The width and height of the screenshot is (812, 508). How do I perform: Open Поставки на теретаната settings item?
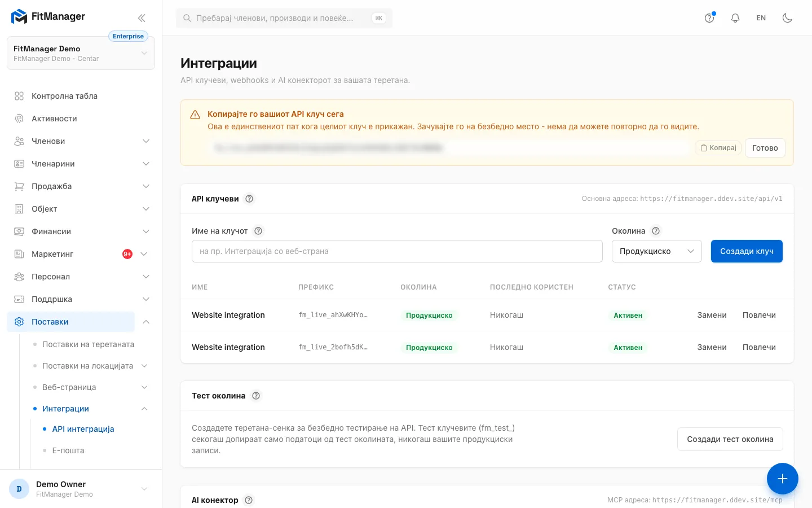coord(88,344)
